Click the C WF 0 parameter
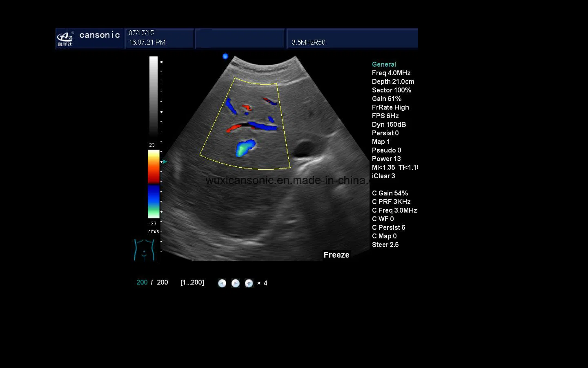The width and height of the screenshot is (588, 368). tap(383, 219)
